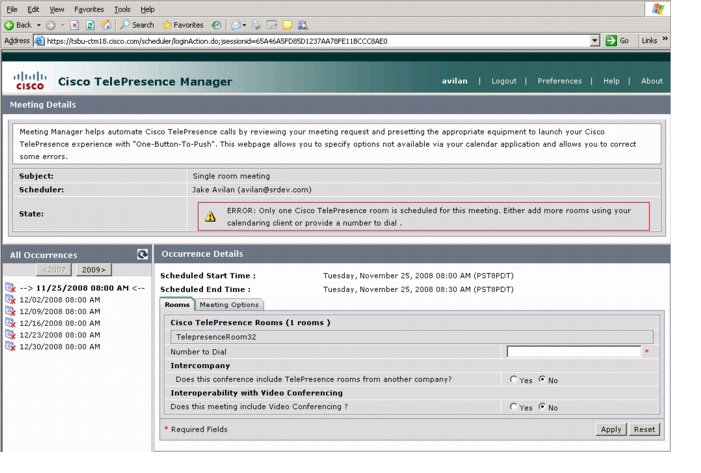The image size is (701, 473).
Task: Open the Favorites star toolbar button
Action: [182, 25]
